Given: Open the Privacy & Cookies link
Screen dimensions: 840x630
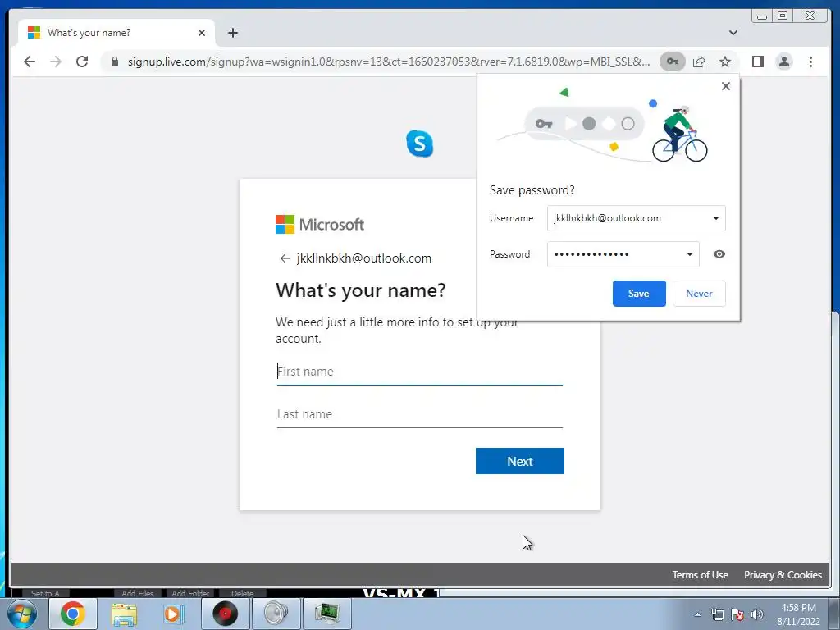Looking at the screenshot, I should tap(783, 575).
